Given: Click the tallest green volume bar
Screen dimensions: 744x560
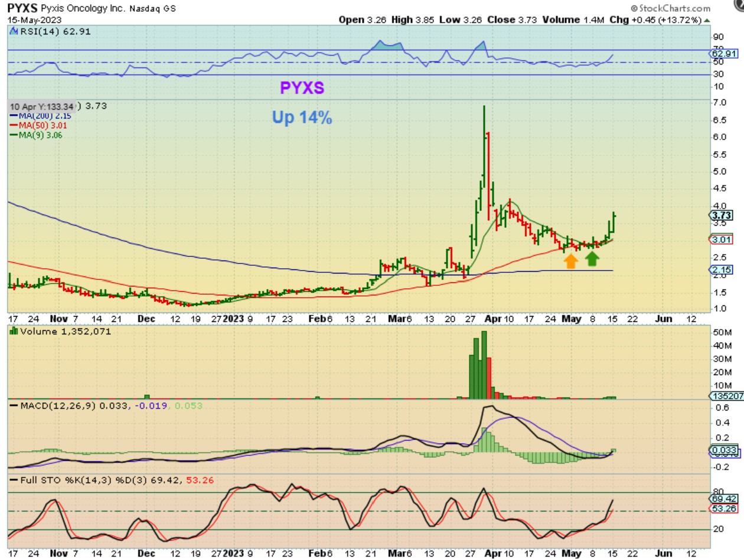Looking at the screenshot, I should point(484,365).
